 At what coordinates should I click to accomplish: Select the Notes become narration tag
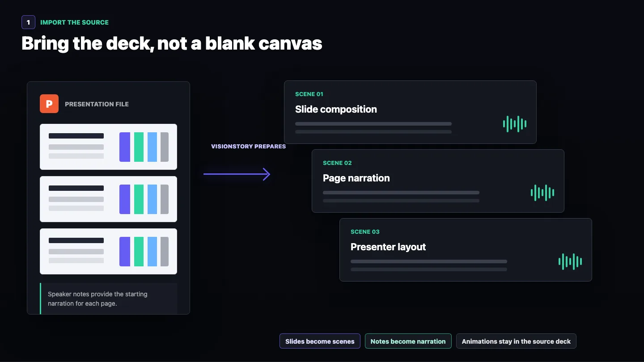[x=408, y=341]
